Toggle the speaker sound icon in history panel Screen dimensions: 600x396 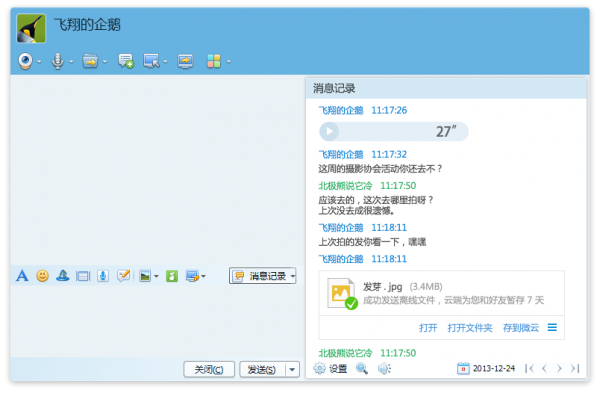384,368
